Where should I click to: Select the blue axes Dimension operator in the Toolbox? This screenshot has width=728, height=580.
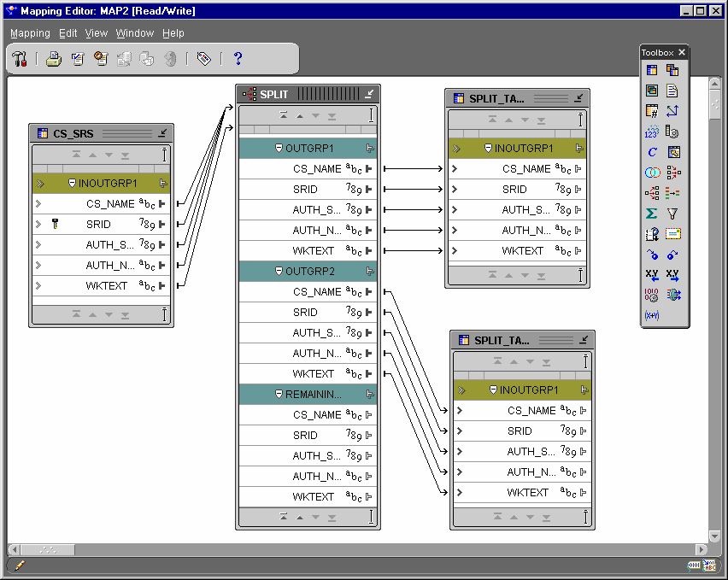pyautogui.click(x=672, y=111)
